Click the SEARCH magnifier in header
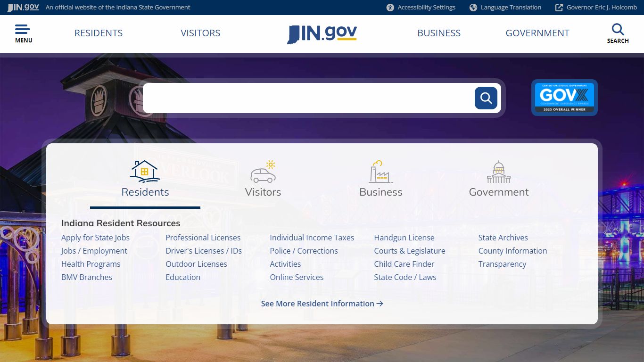 click(x=618, y=33)
